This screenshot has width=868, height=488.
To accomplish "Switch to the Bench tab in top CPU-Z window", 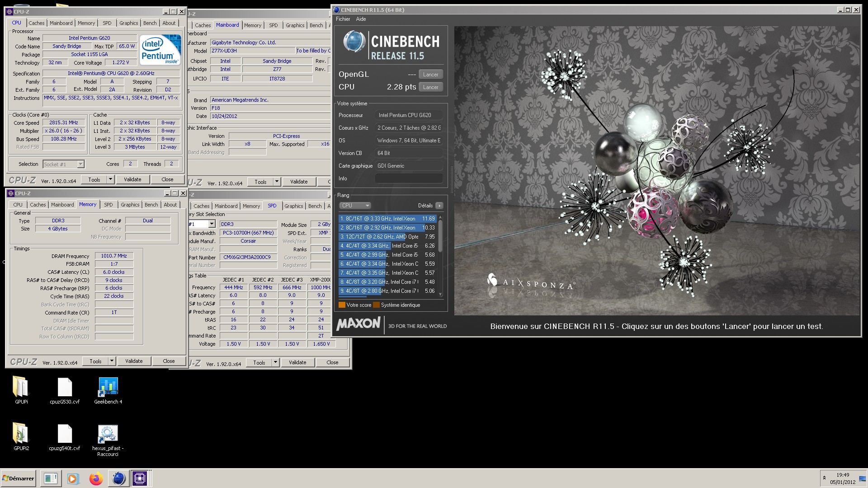I will click(x=150, y=23).
